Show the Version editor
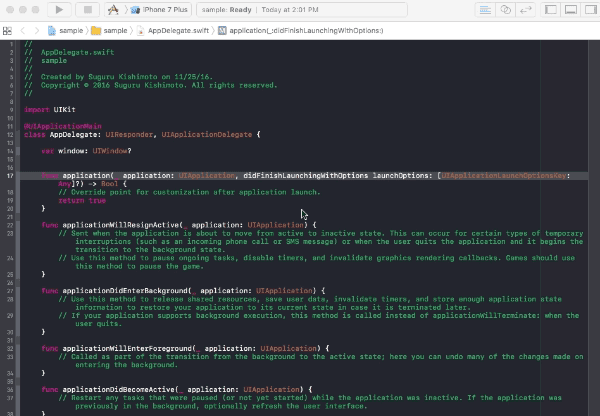 [526, 10]
